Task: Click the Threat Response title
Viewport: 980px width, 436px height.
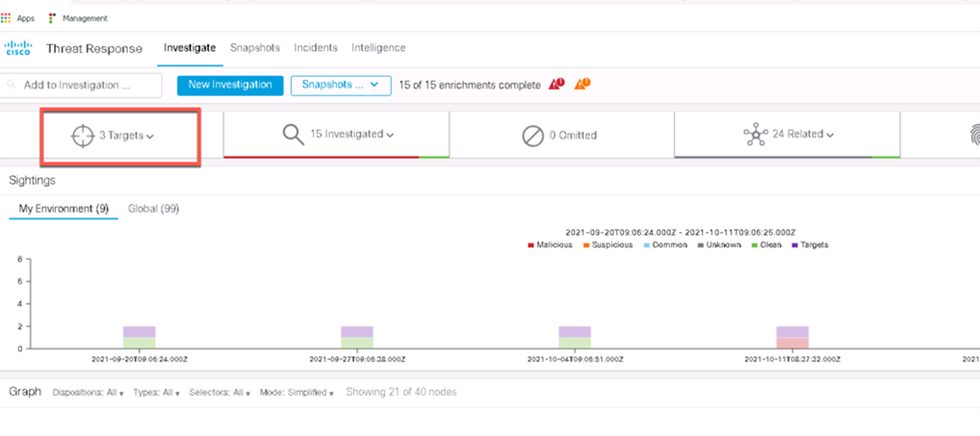Action: click(x=94, y=49)
